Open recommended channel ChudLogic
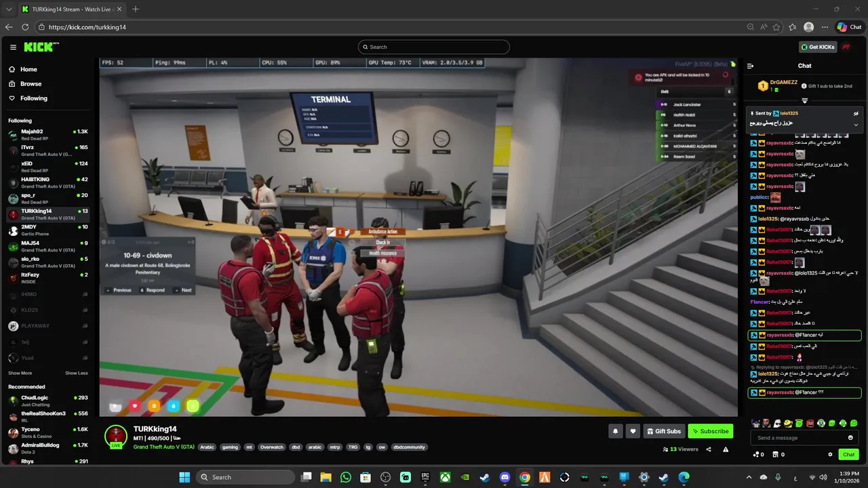This screenshot has height=488, width=868. tap(47, 401)
